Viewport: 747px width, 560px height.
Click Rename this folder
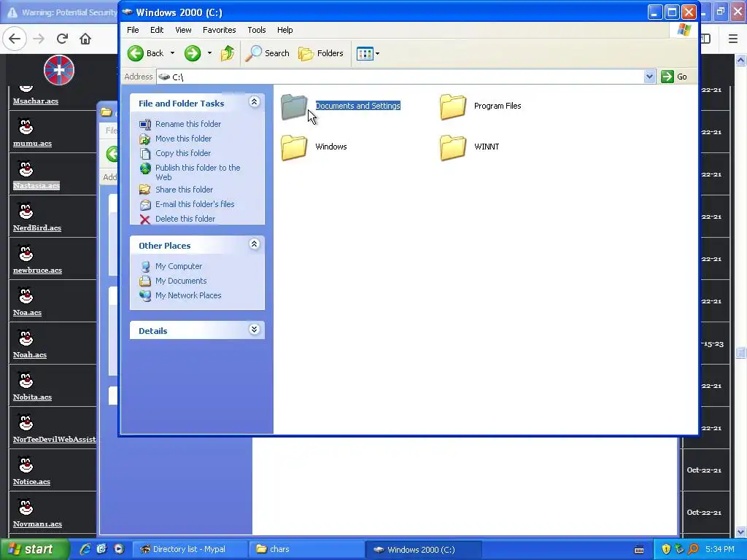point(188,124)
